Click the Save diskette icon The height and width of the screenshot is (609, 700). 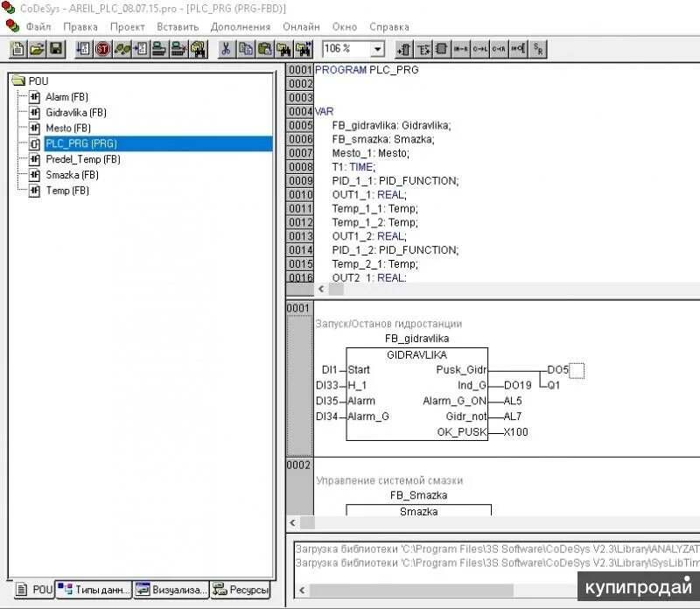(56, 49)
